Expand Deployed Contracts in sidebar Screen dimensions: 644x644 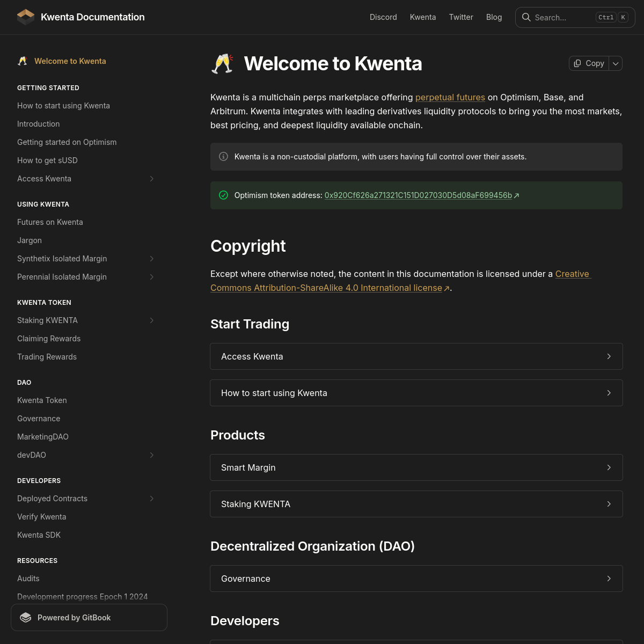point(152,499)
